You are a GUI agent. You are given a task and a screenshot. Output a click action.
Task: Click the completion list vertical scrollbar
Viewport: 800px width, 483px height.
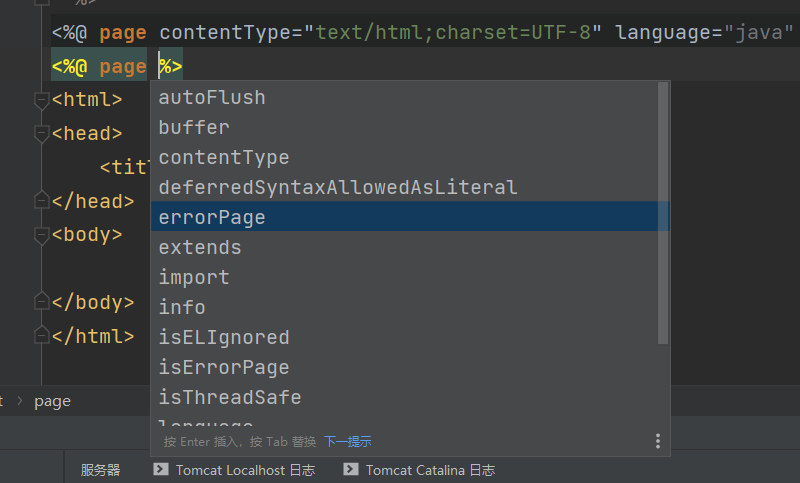[x=663, y=212]
